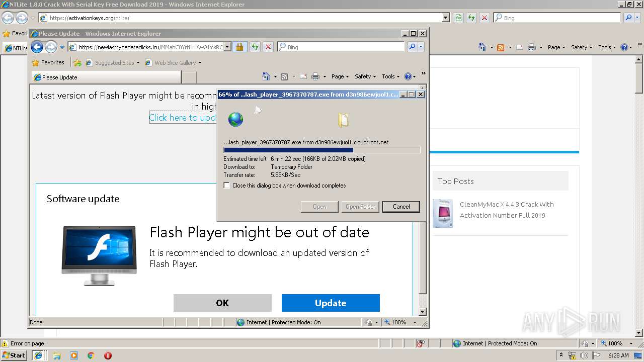
Task: Open address dropdown in Please Update window
Action: (227, 47)
